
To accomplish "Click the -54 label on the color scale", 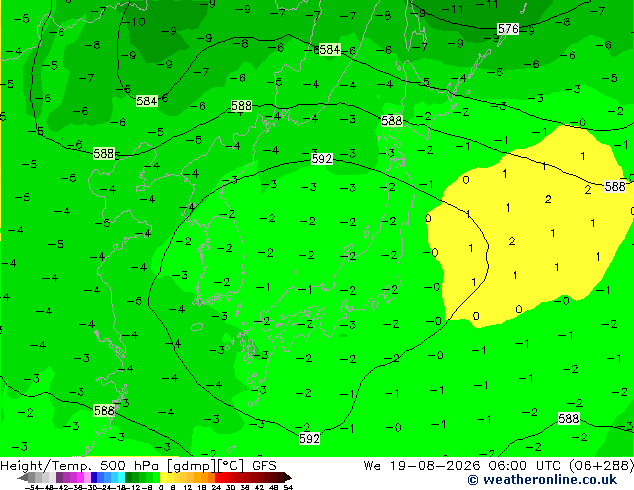I will point(32,487).
